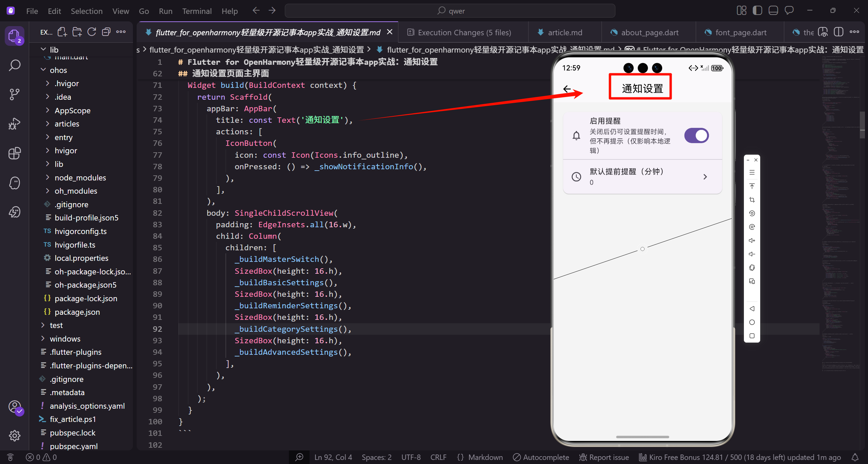Create a new folder in Explorer
Image resolution: width=868 pixels, height=464 pixels.
tap(77, 32)
